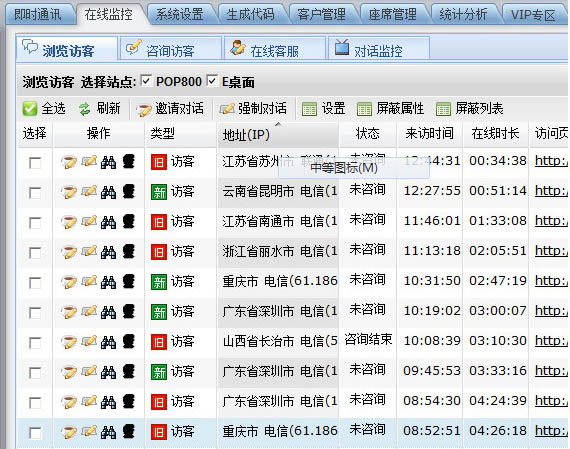Open the 咨询访客 sub-tab
Viewport: 570px width, 449px height.
click(170, 50)
